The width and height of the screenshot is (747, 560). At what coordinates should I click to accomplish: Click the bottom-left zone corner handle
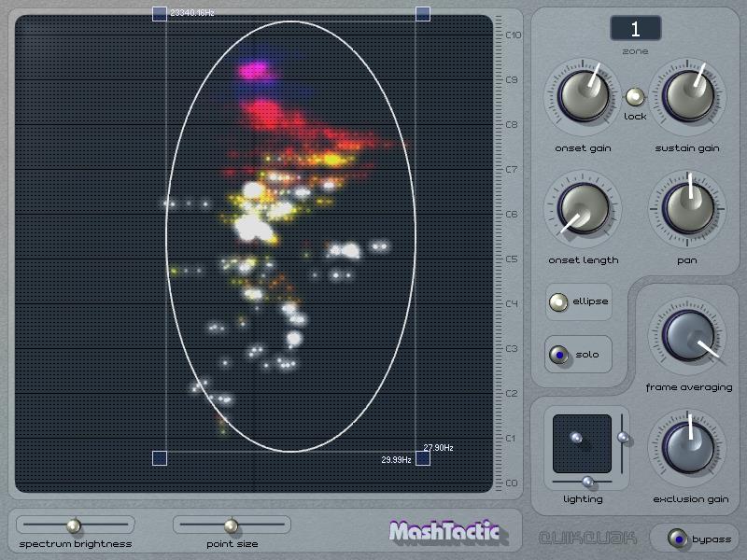pos(160,458)
